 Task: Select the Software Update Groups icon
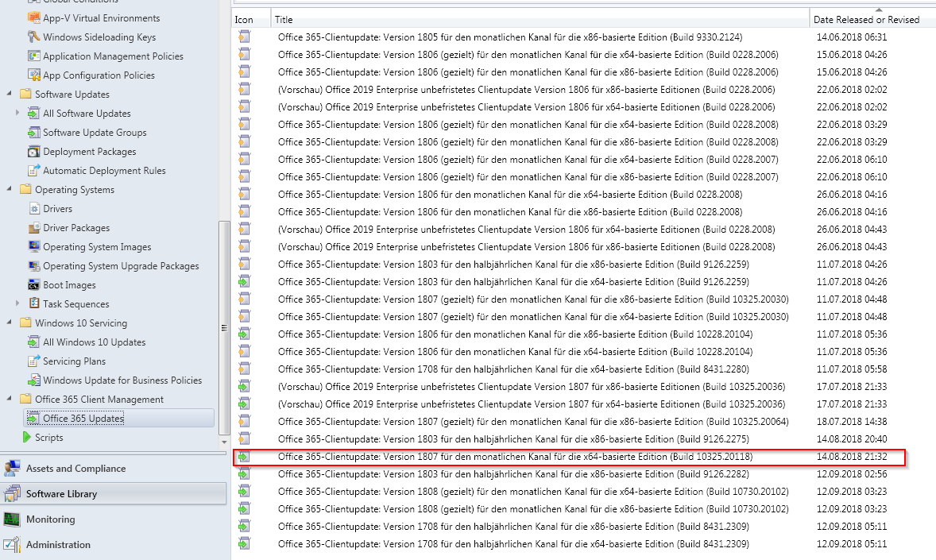pos(34,133)
